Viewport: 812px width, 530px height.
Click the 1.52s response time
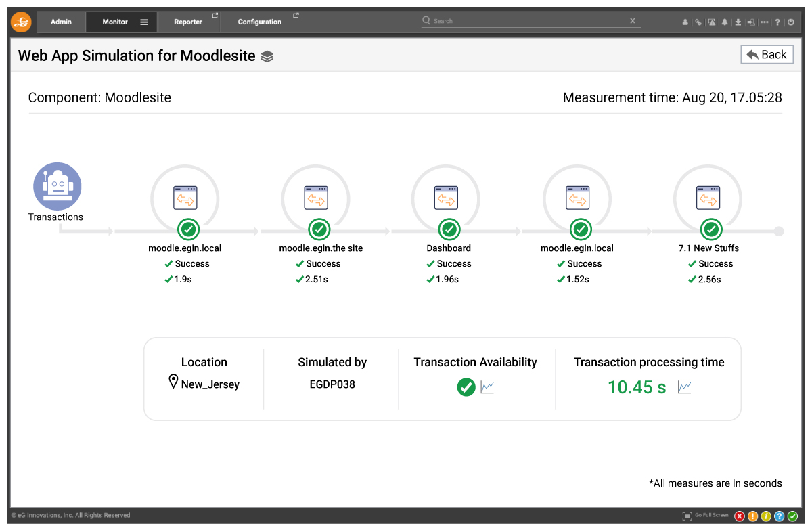tap(578, 280)
